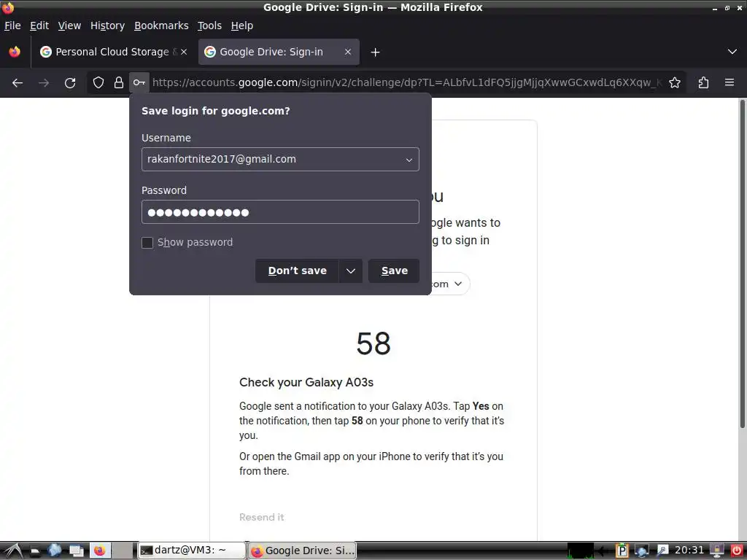This screenshot has height=560, width=747.
Task: Open the Extensions puzzle icon
Action: point(703,83)
